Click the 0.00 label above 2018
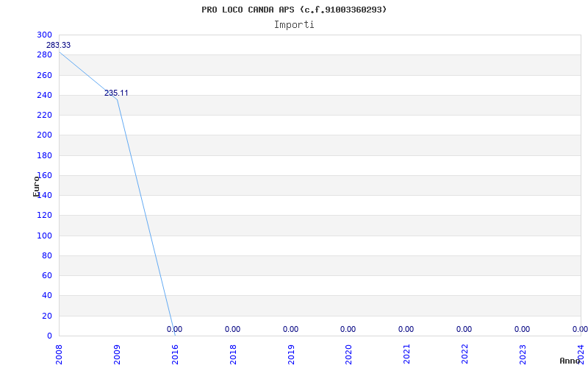The width and height of the screenshot is (588, 368). click(232, 329)
